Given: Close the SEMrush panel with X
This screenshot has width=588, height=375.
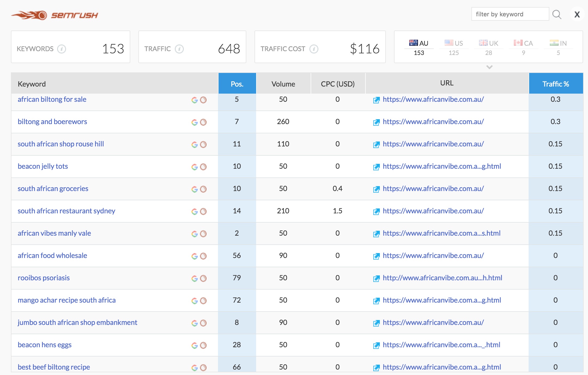Looking at the screenshot, I should 577,14.
